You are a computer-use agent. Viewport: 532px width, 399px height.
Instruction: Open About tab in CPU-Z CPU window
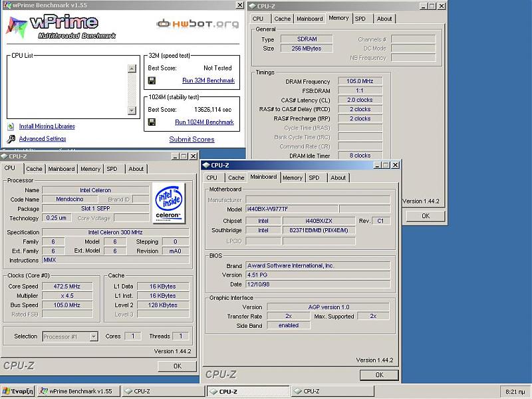136,169
